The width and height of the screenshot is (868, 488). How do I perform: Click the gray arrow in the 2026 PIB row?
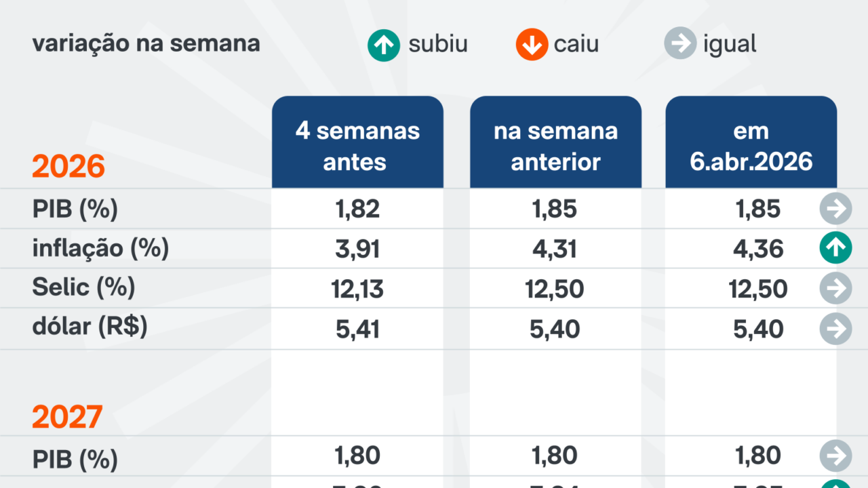(x=835, y=209)
